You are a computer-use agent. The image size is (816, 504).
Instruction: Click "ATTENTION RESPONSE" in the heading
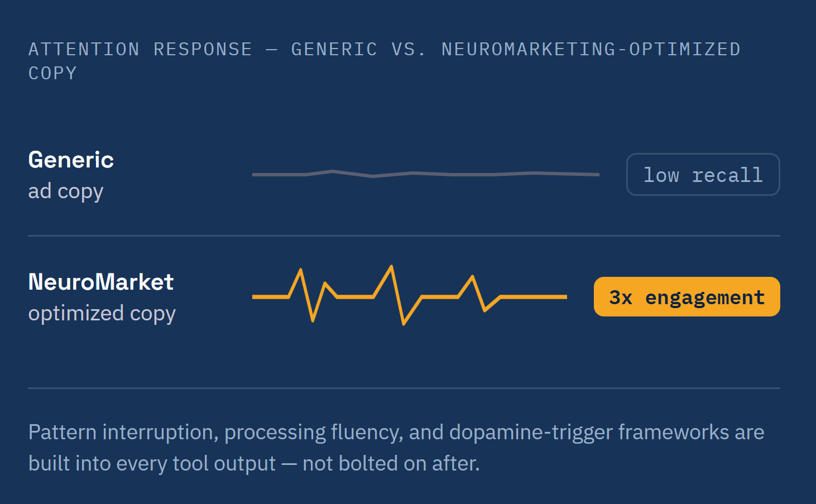[x=140, y=49]
